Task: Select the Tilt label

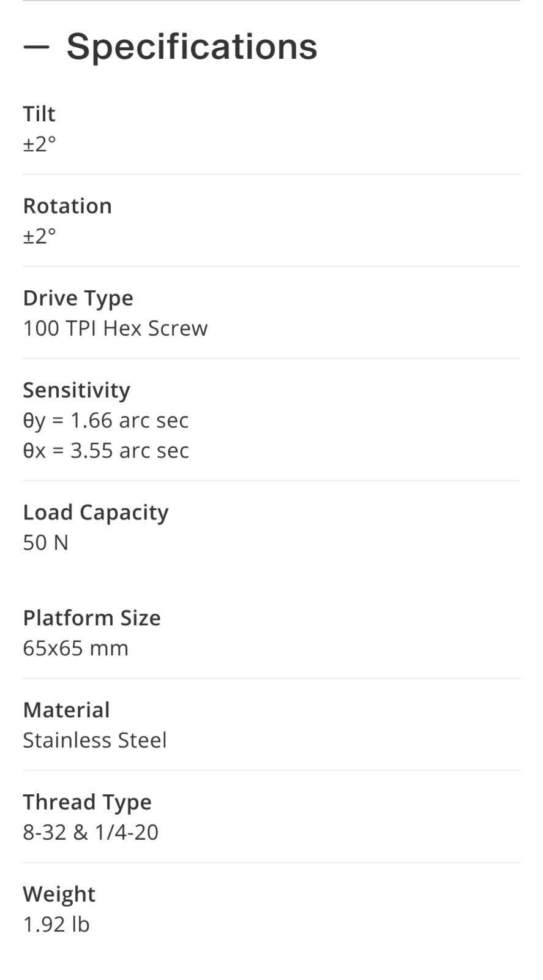Action: (x=39, y=114)
